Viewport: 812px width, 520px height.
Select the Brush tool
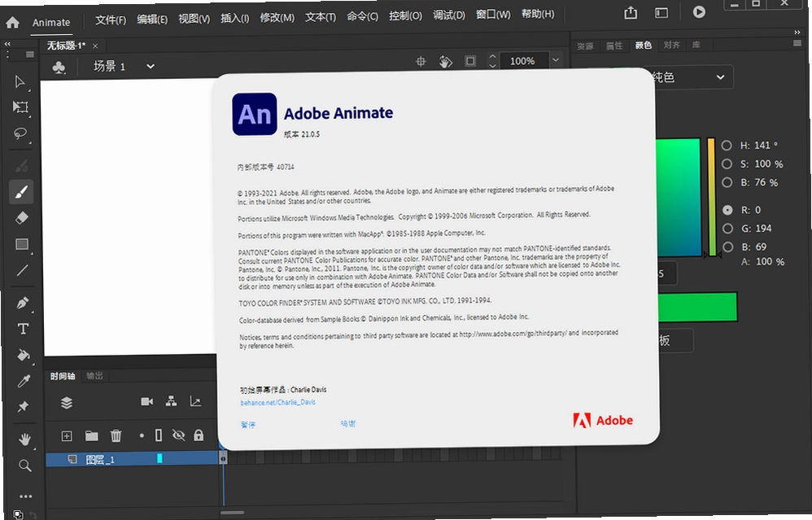click(21, 192)
